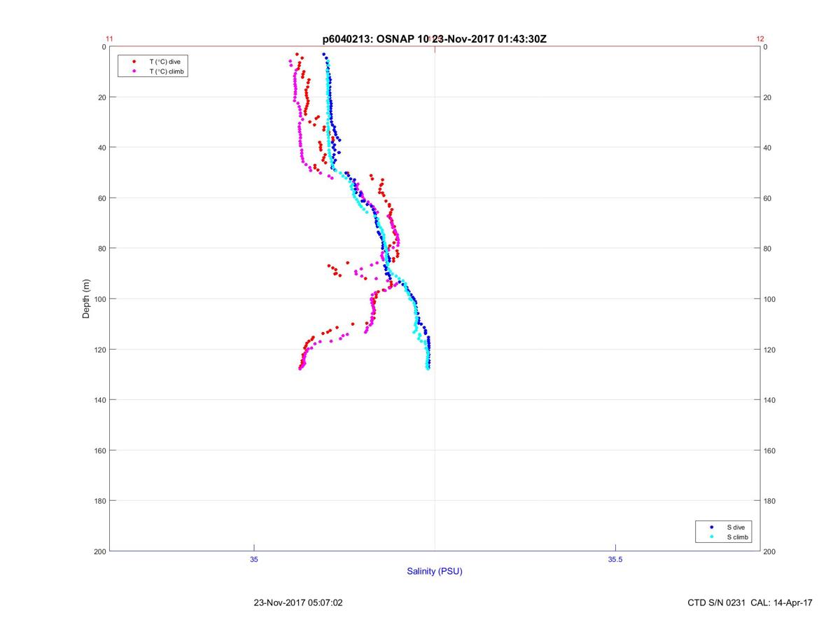Select the 'T (°C) climb' legend entry
The height and width of the screenshot is (620, 840).
[166, 71]
